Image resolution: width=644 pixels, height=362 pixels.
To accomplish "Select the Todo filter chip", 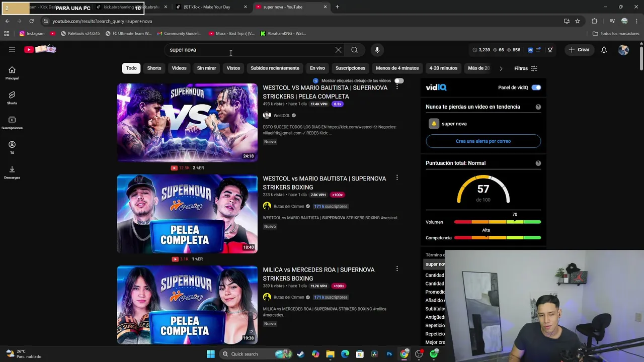I will [131, 68].
